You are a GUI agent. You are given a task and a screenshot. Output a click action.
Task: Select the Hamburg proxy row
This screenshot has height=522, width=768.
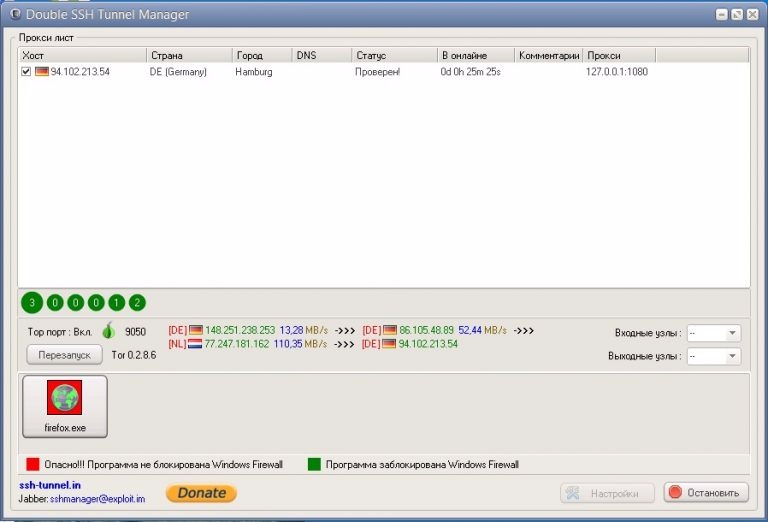point(253,72)
